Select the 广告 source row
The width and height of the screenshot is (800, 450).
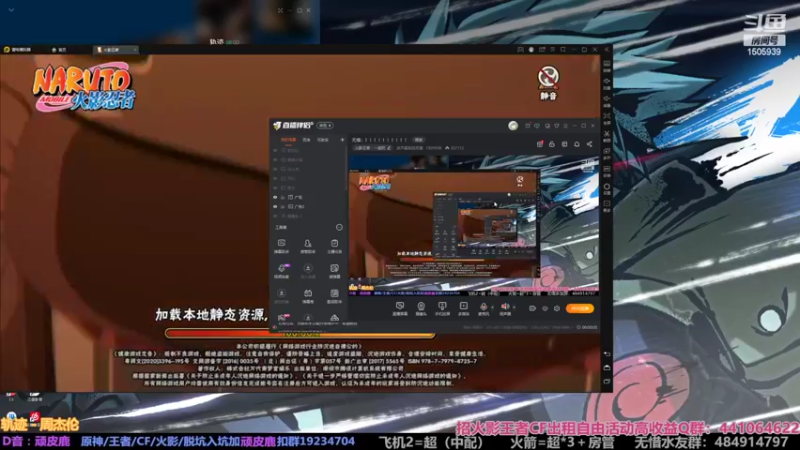(x=309, y=197)
